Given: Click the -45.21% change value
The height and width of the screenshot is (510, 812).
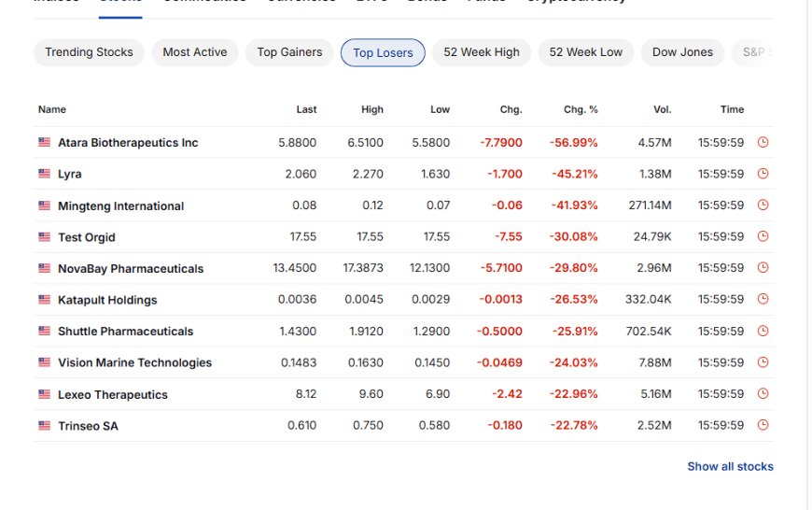Looking at the screenshot, I should tap(574, 174).
